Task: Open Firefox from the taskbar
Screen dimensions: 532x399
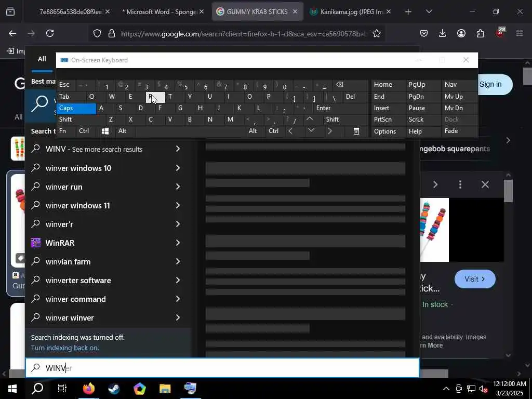Action: [88, 389]
